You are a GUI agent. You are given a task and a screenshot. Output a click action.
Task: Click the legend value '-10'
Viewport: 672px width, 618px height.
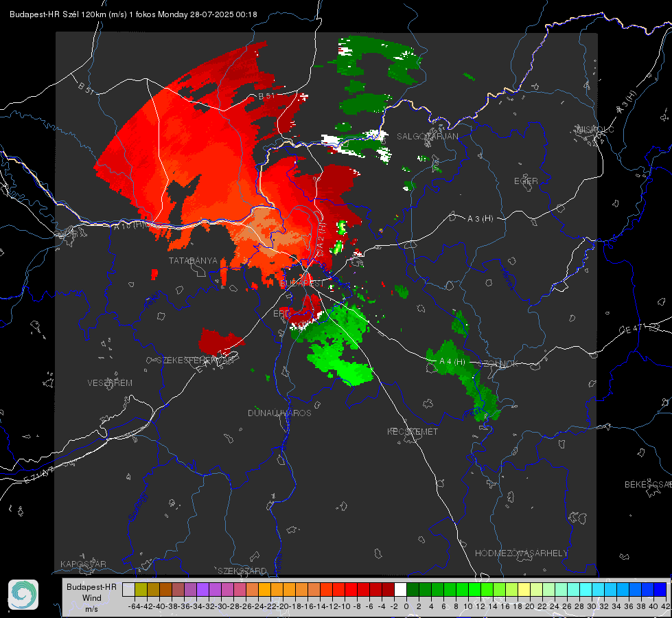pyautogui.click(x=344, y=606)
